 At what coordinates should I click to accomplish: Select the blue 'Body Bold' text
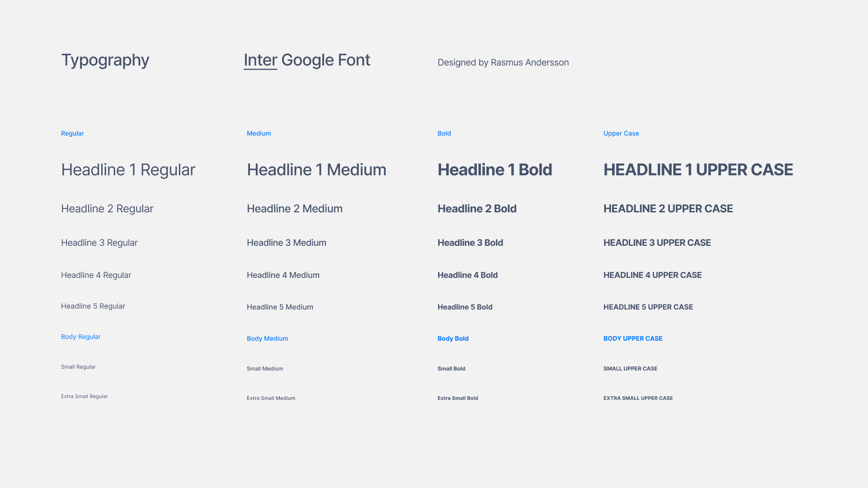[453, 338]
